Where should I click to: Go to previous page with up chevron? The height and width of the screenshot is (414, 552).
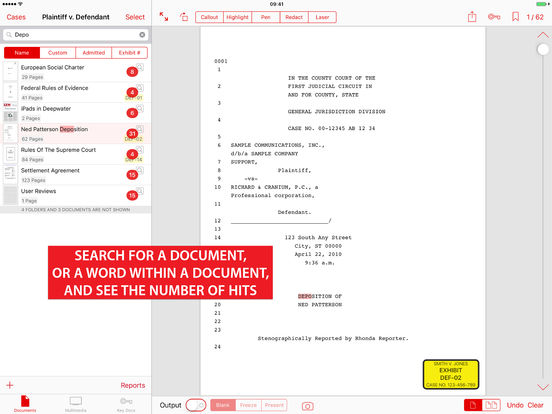[x=543, y=35]
